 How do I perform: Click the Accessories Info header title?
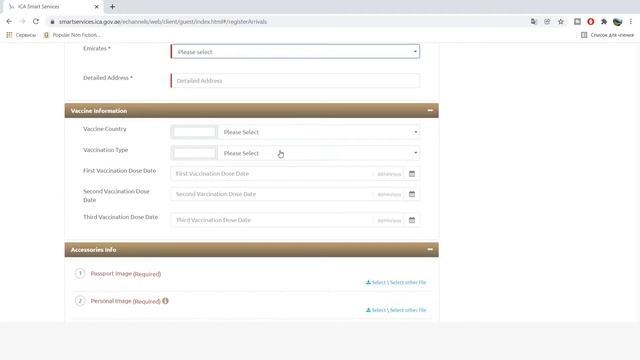pyautogui.click(x=93, y=249)
